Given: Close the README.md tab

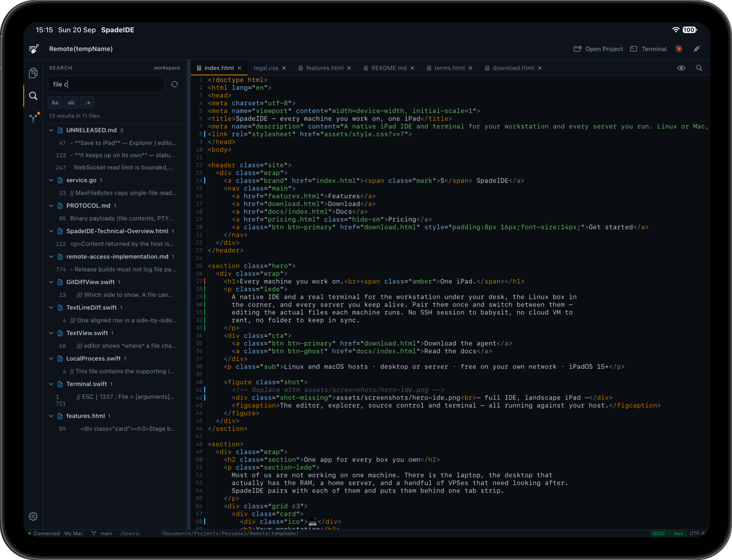Looking at the screenshot, I should (x=412, y=68).
